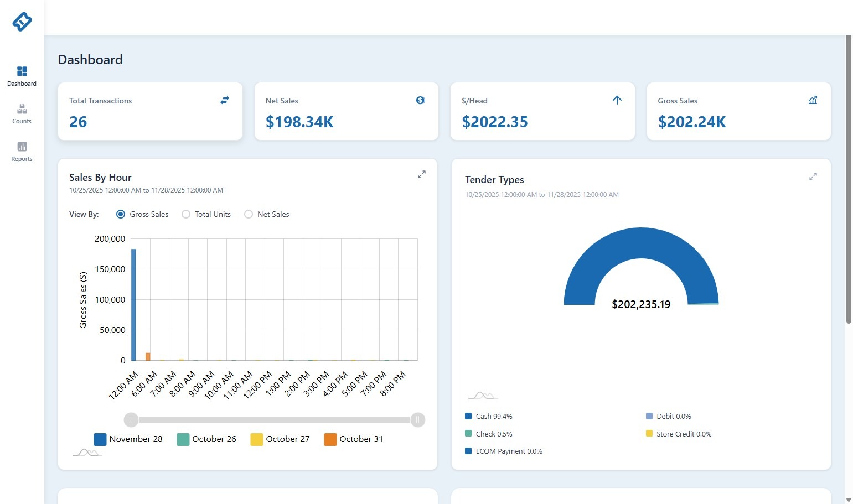The image size is (853, 504).
Task: Click the blue 12:00 AM bar in chart
Action: click(133, 305)
